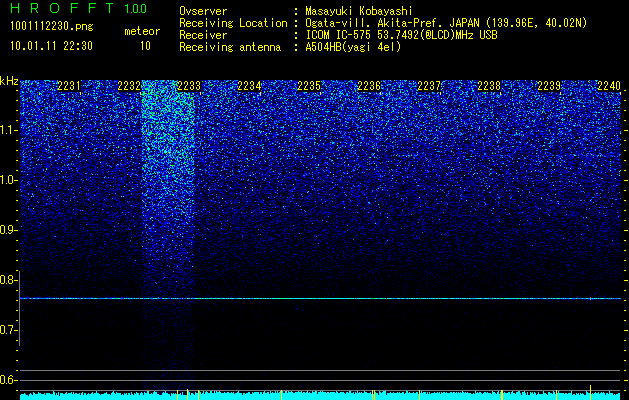629x400 pixels.
Task: Click the A504HB(yagi 4el) antenna text
Action: [353, 47]
